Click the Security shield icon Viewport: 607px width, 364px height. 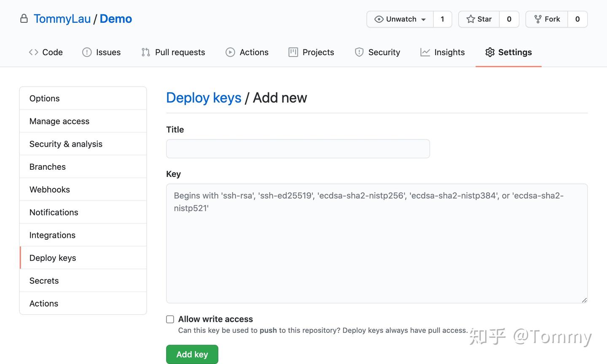click(359, 52)
